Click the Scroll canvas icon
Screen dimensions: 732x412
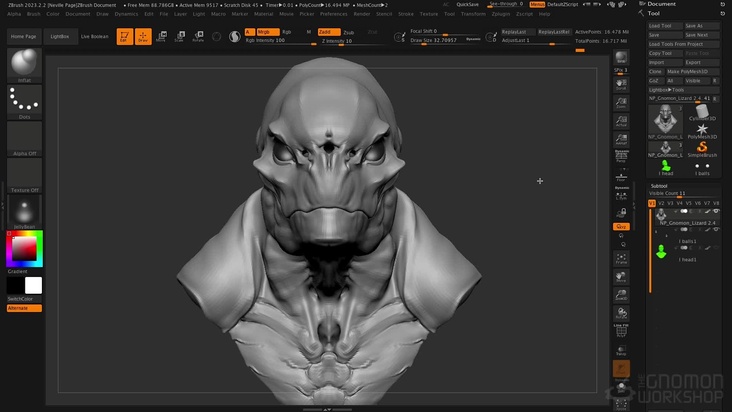point(621,84)
